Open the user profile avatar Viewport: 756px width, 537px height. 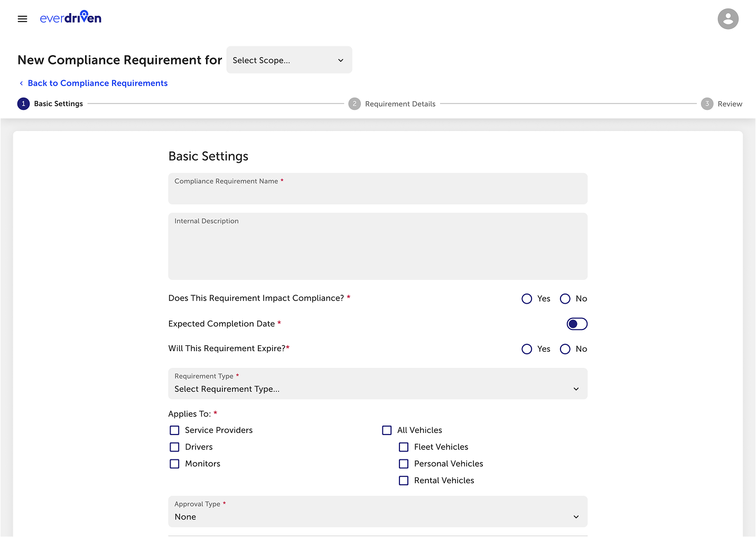pos(727,19)
